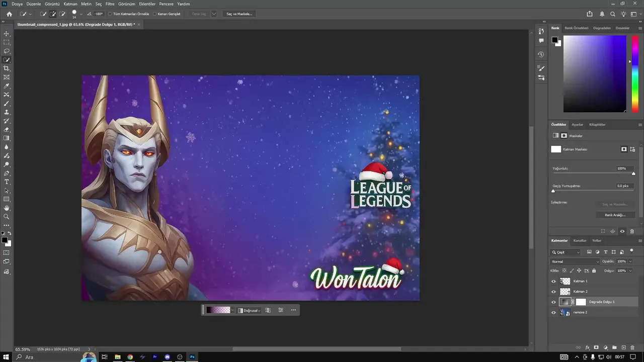644x362 pixels.
Task: Click the Renk Aralığı button
Action: coord(615,215)
